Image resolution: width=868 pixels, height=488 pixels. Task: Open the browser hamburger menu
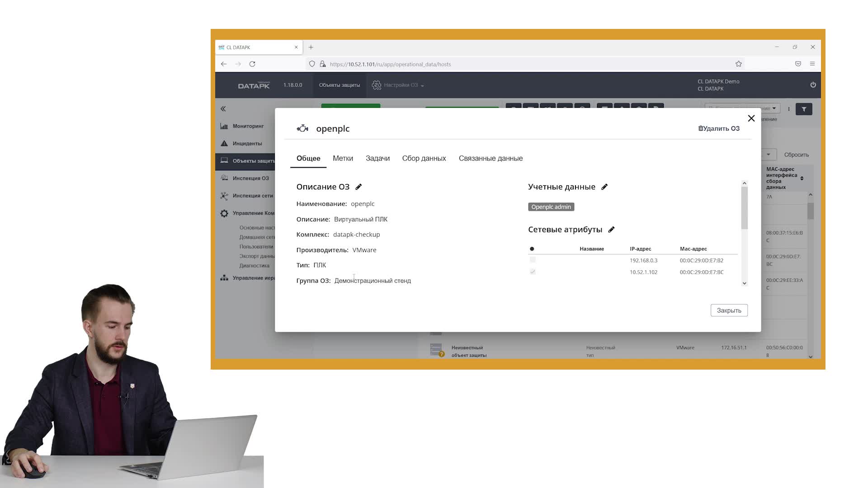click(812, 64)
